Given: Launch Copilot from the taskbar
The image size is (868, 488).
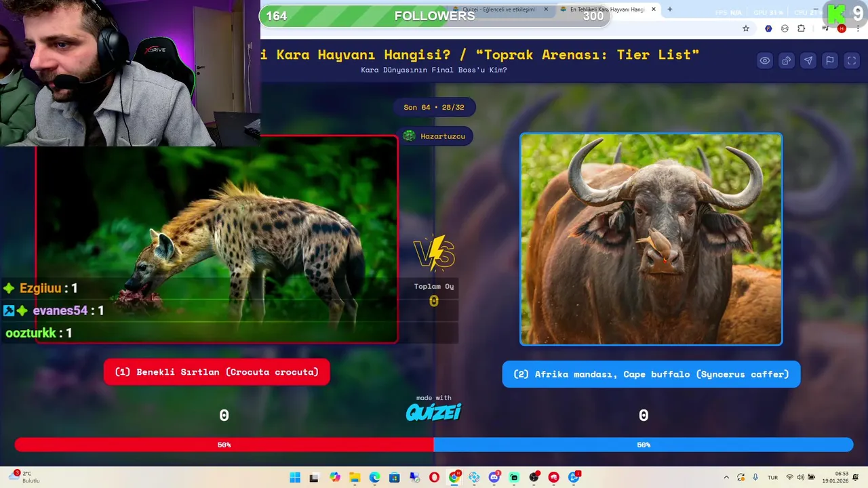Looking at the screenshot, I should click(335, 478).
